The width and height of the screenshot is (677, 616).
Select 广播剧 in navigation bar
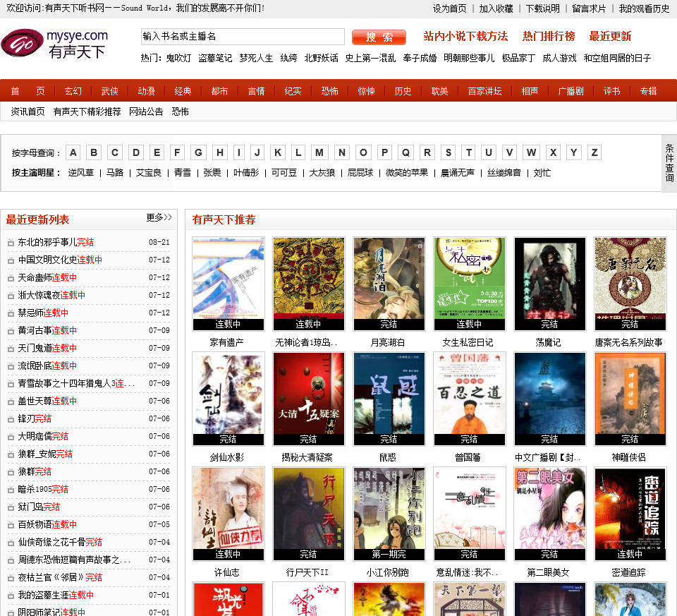click(x=571, y=91)
